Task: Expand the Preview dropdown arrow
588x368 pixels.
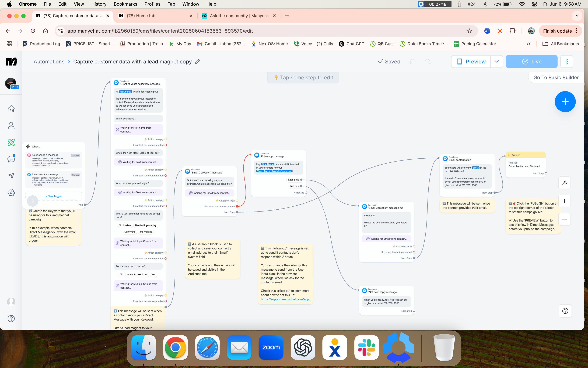Action: (497, 62)
